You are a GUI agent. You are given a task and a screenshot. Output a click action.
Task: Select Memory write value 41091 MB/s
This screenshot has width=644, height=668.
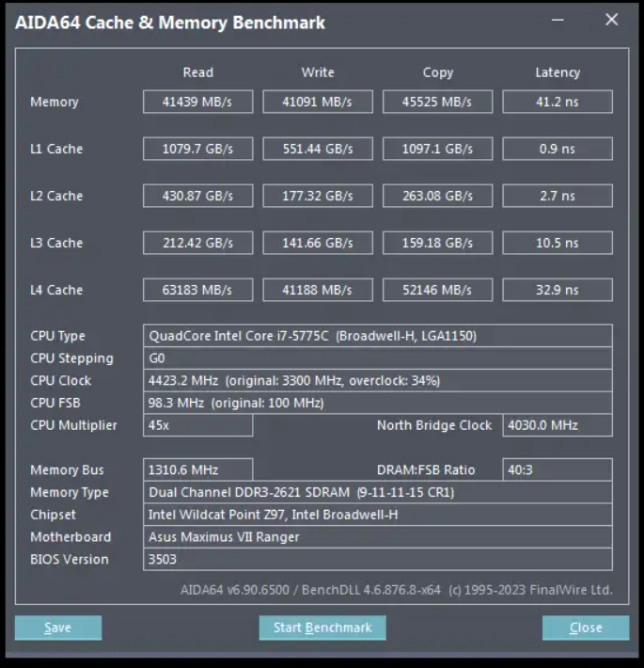coord(318,102)
